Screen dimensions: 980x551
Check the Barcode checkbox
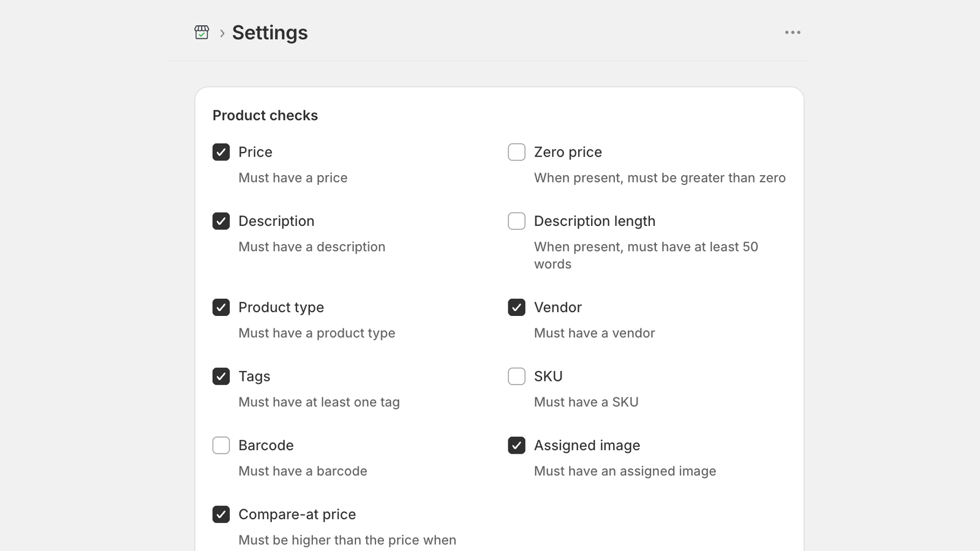coord(221,445)
